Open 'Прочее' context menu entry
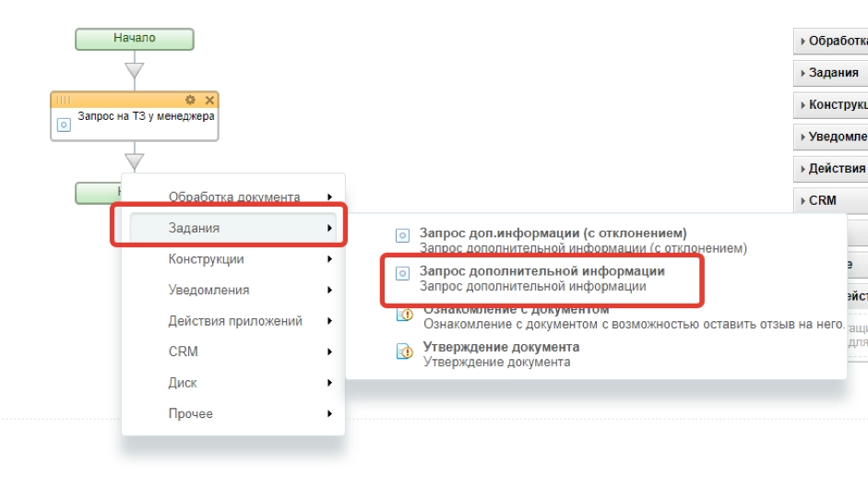868x477 pixels. coord(190,413)
